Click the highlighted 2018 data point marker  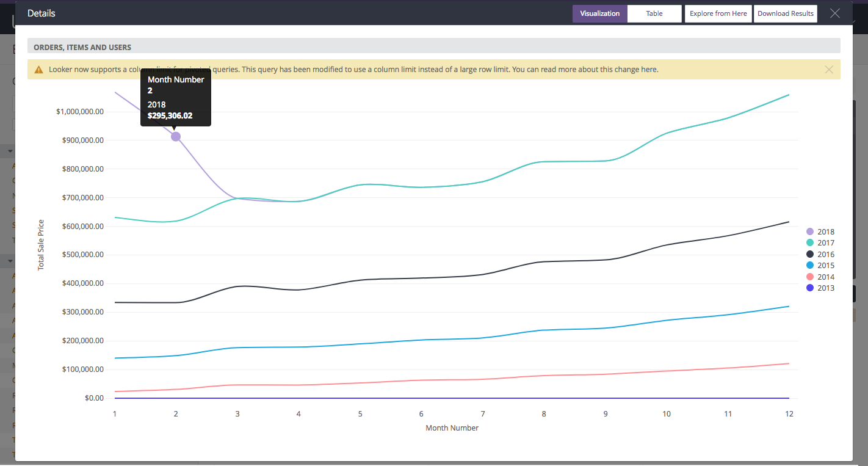pos(176,136)
